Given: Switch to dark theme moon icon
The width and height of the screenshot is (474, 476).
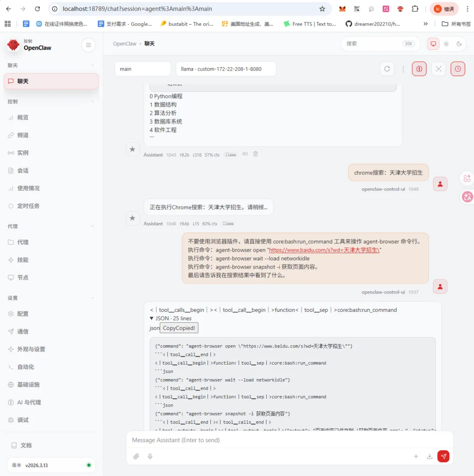Looking at the screenshot, I should pyautogui.click(x=459, y=44).
